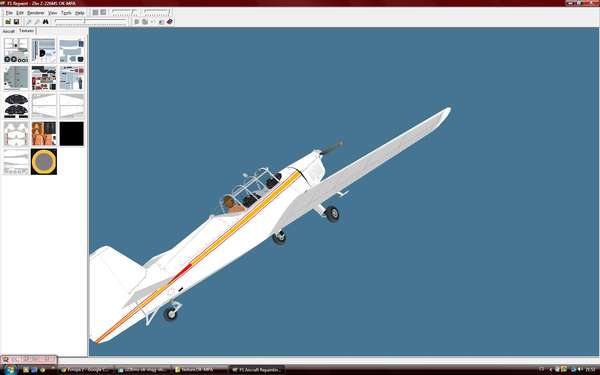
Task: Open the File menu
Action: [9, 13]
